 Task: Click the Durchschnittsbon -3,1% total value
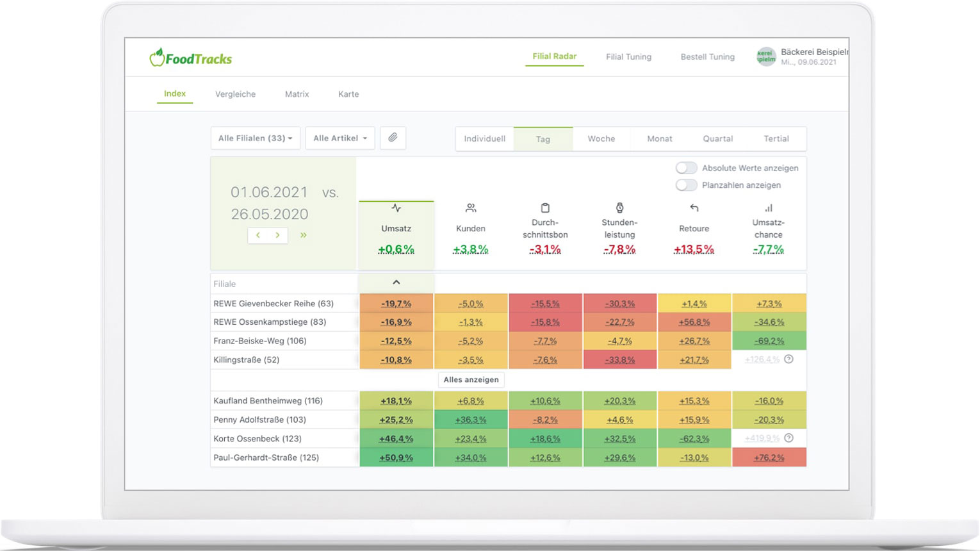[545, 250]
